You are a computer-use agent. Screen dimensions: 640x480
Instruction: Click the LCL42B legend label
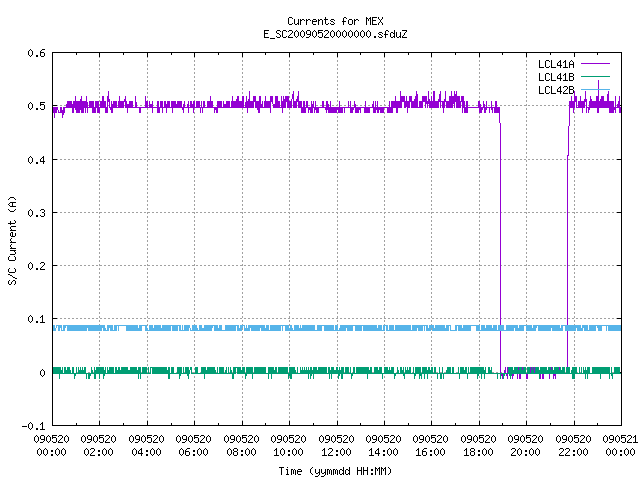[556, 90]
